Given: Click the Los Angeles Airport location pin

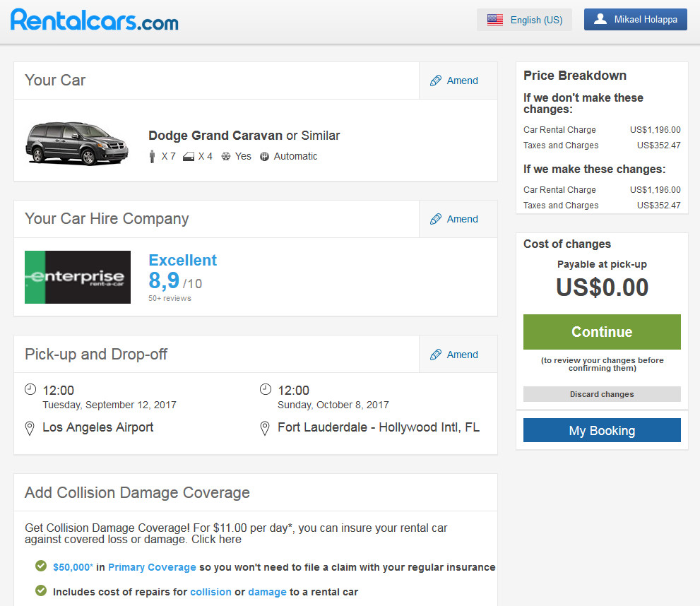Looking at the screenshot, I should tap(30, 428).
